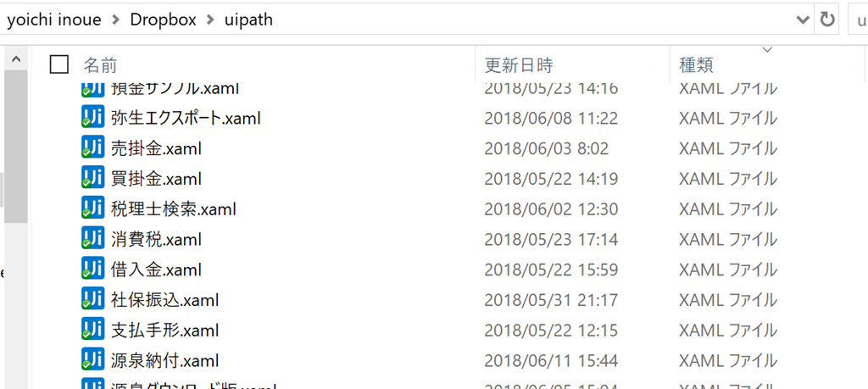Toggle the select-all checkbox in the header
The image size is (868, 389).
(x=59, y=64)
